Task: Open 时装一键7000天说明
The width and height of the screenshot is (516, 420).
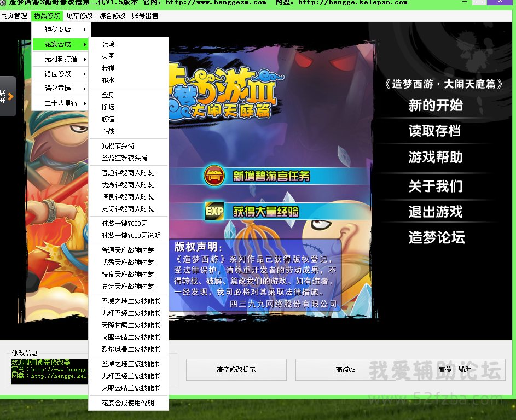Action: tap(129, 236)
